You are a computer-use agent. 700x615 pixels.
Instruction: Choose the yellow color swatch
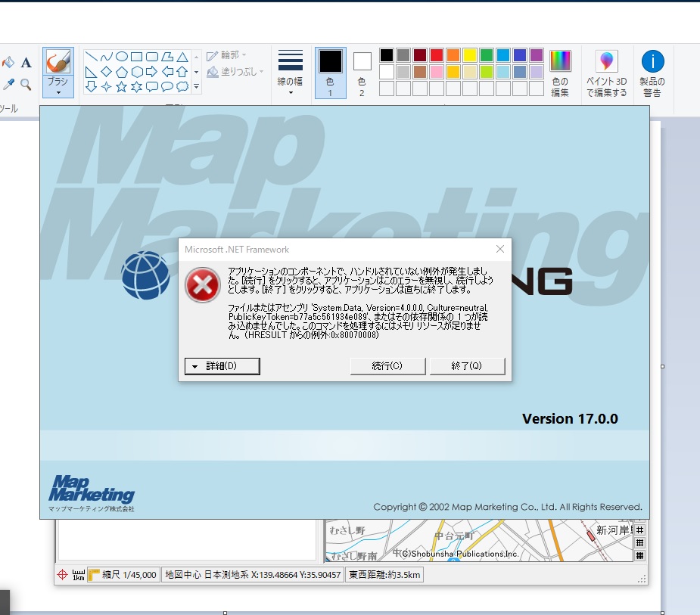pyautogui.click(x=470, y=55)
